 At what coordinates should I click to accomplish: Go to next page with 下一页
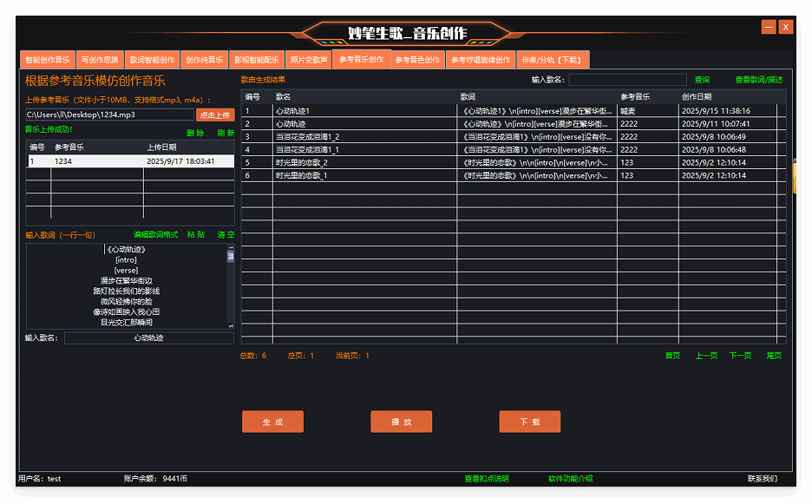point(740,356)
